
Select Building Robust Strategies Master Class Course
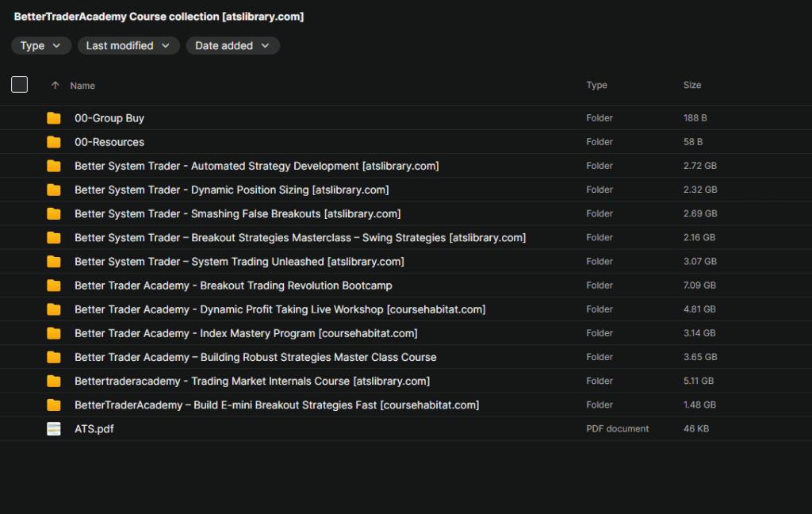point(255,357)
